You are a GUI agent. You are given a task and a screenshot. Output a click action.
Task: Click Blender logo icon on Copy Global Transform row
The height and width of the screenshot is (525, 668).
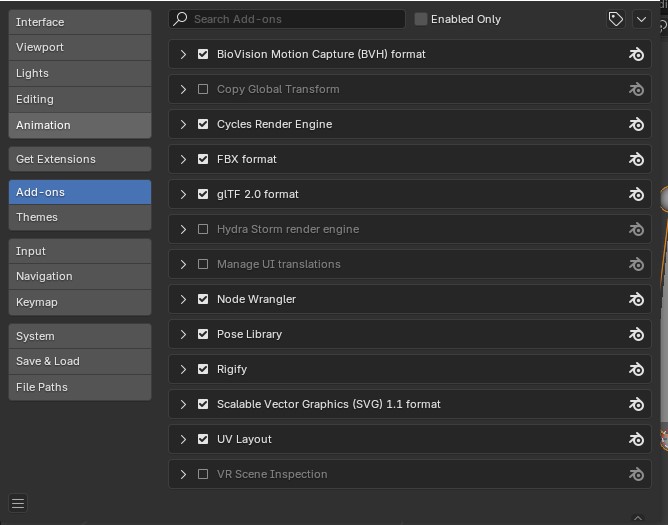pos(636,89)
